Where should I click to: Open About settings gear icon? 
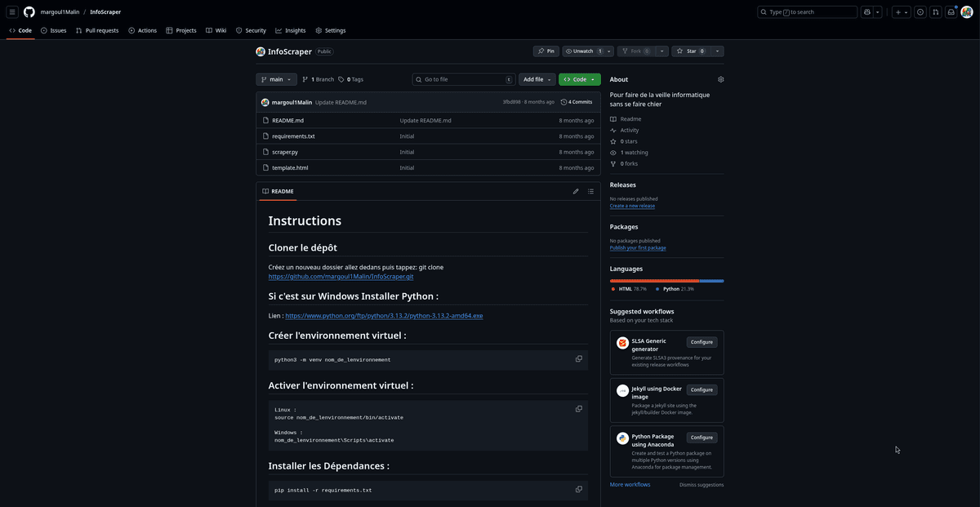click(720, 79)
